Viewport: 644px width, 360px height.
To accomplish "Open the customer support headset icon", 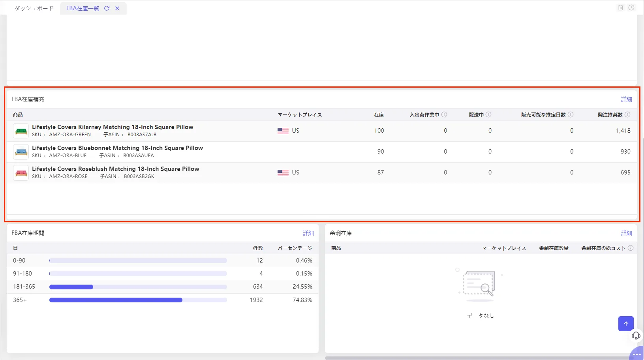I will pos(636,336).
